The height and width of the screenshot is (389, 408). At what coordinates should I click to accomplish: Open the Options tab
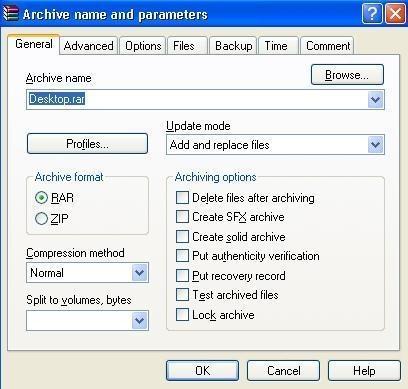pyautogui.click(x=143, y=46)
